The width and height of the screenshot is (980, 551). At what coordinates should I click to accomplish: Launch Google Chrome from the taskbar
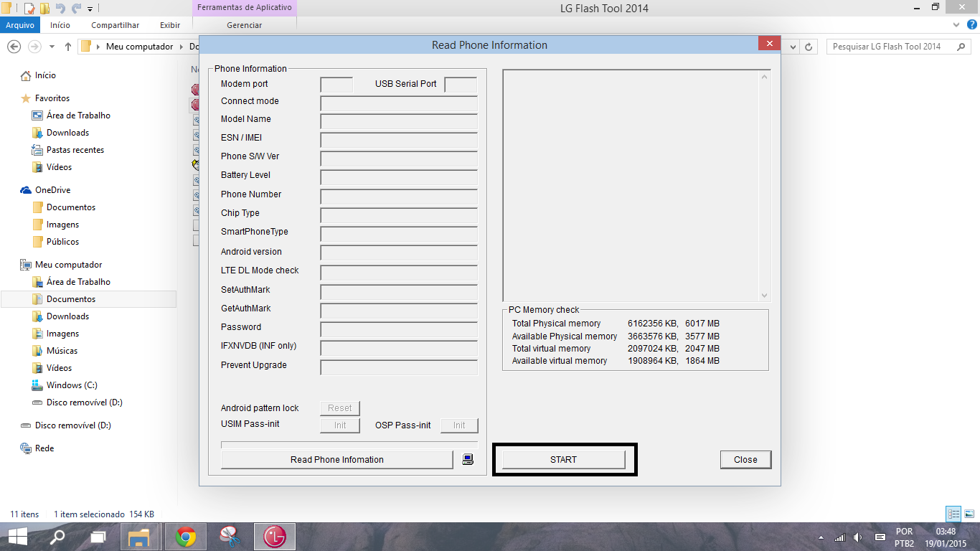coord(186,537)
